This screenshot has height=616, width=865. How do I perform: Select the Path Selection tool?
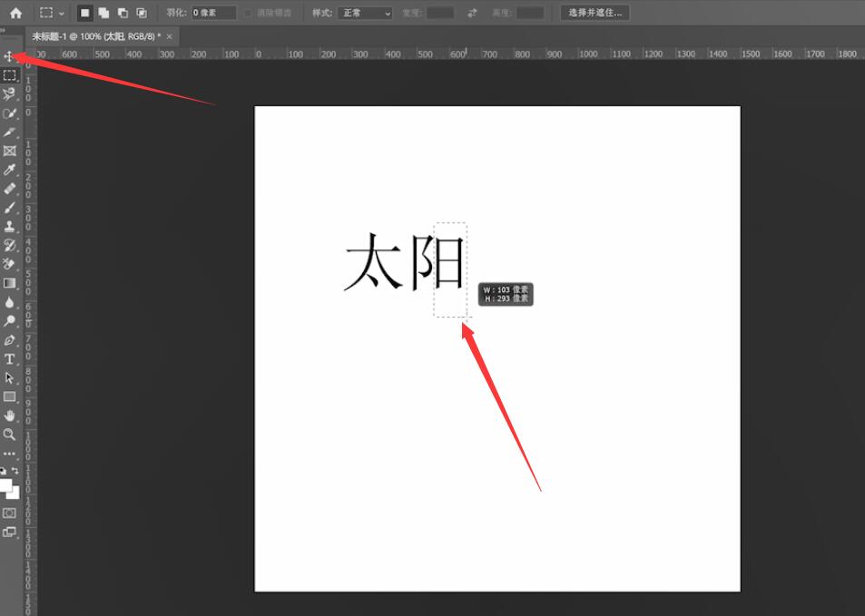point(9,377)
